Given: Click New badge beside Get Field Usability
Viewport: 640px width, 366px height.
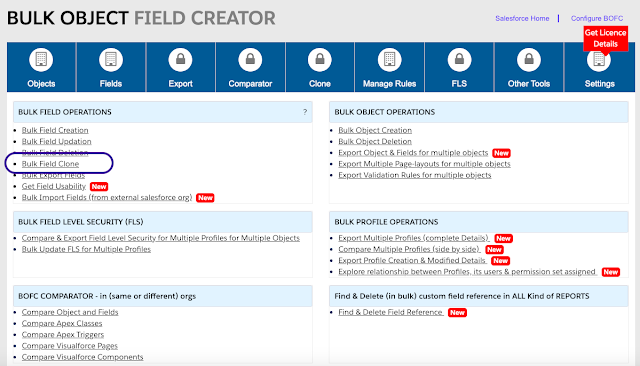Looking at the screenshot, I should 99,186.
